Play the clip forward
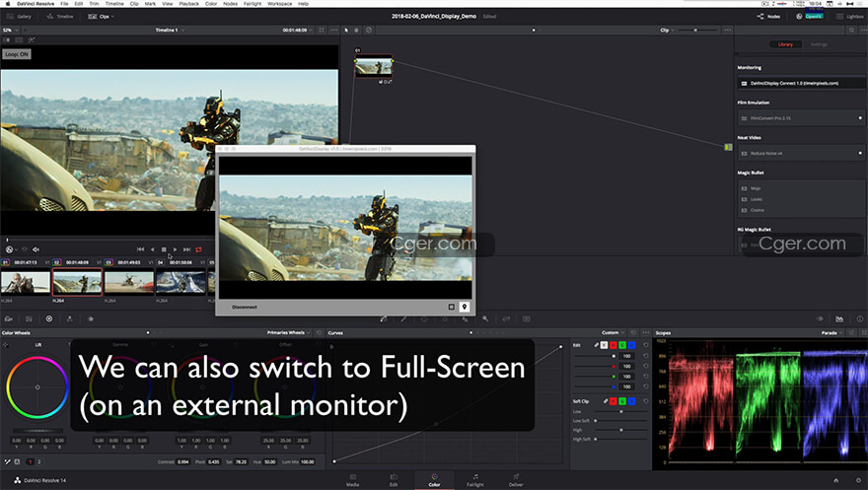 [175, 249]
